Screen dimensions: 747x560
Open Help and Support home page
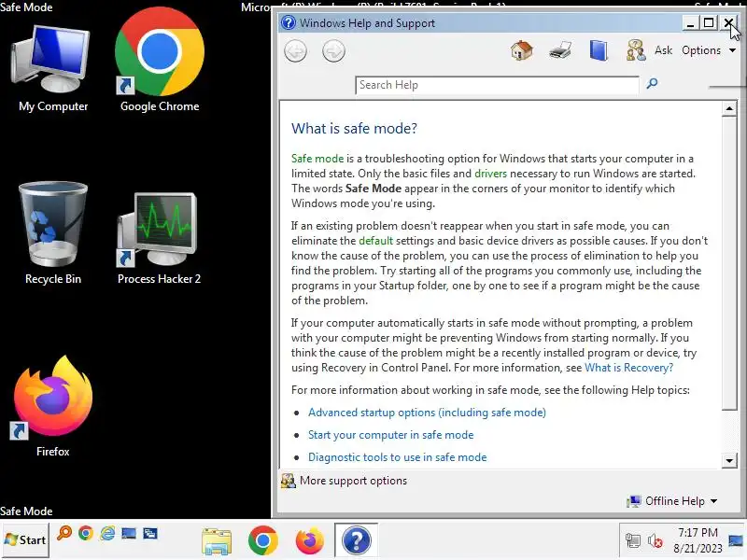(x=522, y=50)
